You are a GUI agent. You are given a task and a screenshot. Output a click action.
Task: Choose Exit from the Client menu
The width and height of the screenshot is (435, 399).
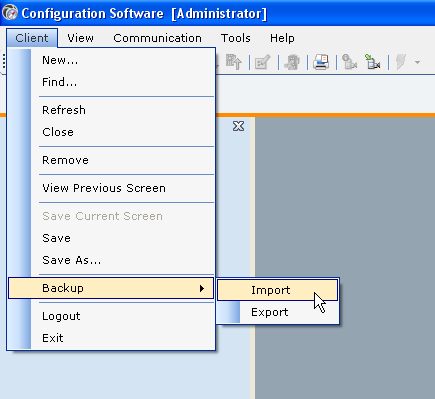point(111,338)
